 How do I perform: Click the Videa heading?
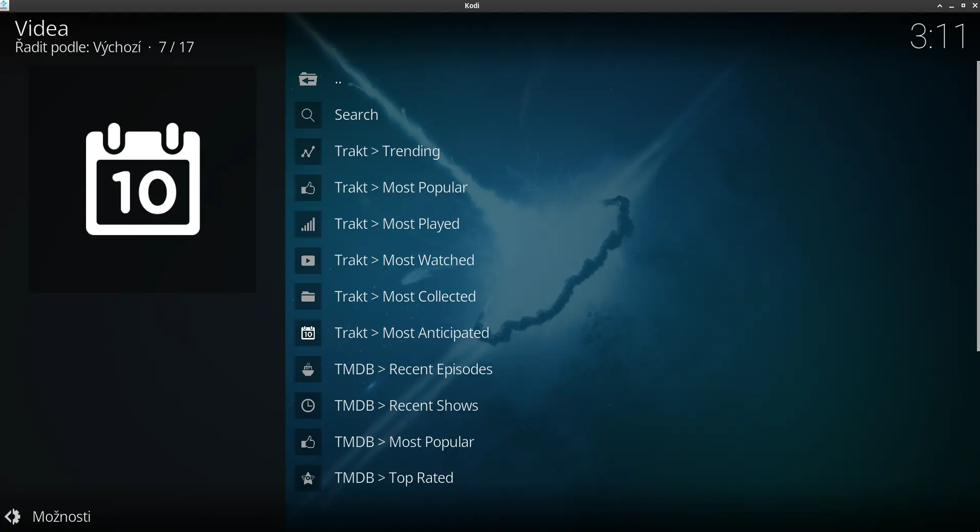[x=41, y=29]
